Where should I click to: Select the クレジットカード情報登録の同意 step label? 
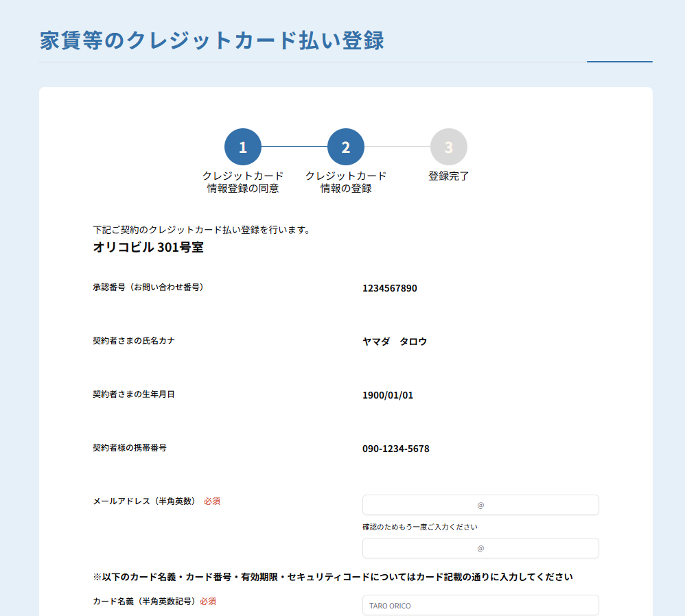pyautogui.click(x=243, y=182)
